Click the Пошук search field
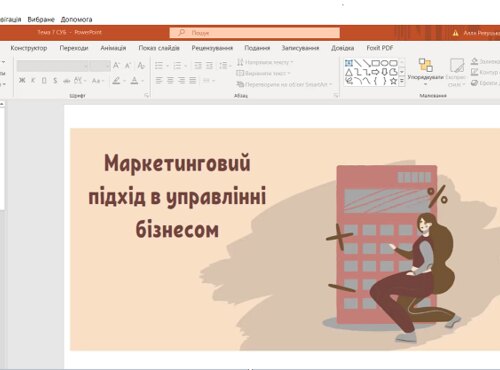 point(255,33)
